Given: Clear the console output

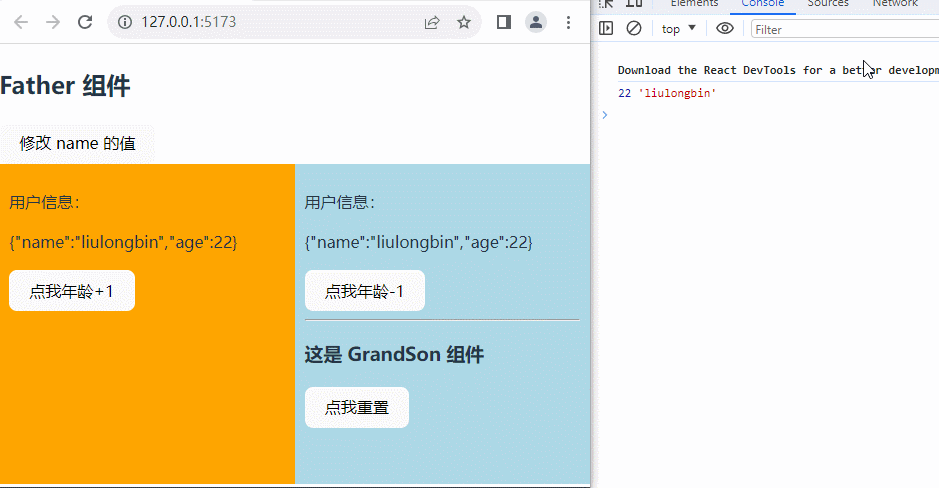Looking at the screenshot, I should tap(633, 29).
